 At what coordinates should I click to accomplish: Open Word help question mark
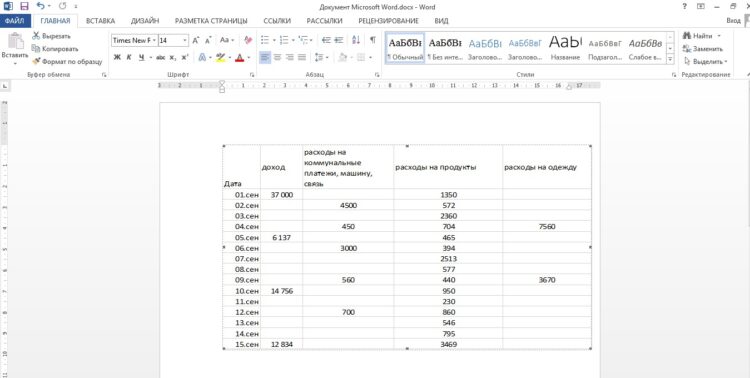coord(684,6)
